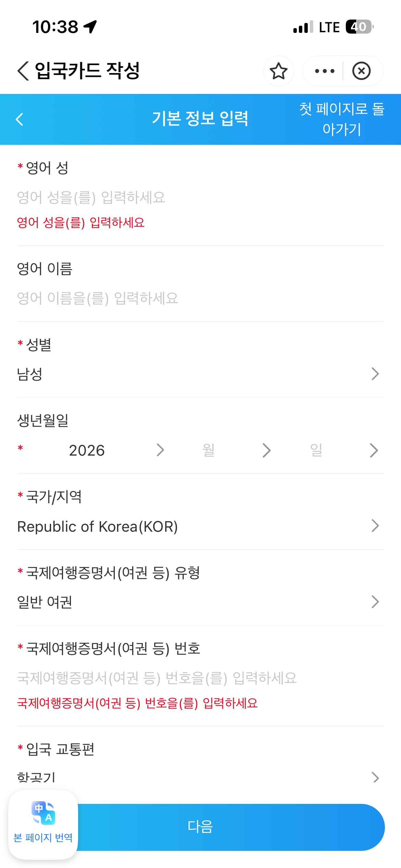Change country from Republic of Korea(KOR)
The width and height of the screenshot is (401, 868).
(x=200, y=526)
